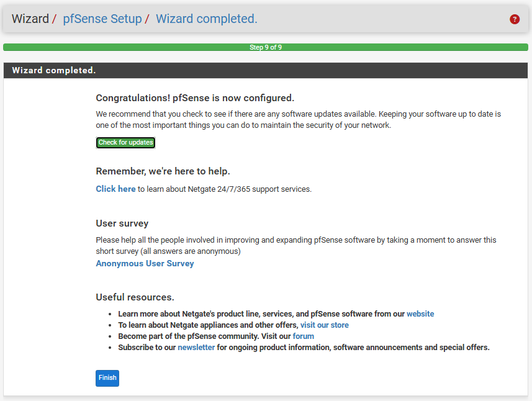Click the "Wizard completed." breadcrumb item
The height and width of the screenshot is (401, 532).
(206, 19)
